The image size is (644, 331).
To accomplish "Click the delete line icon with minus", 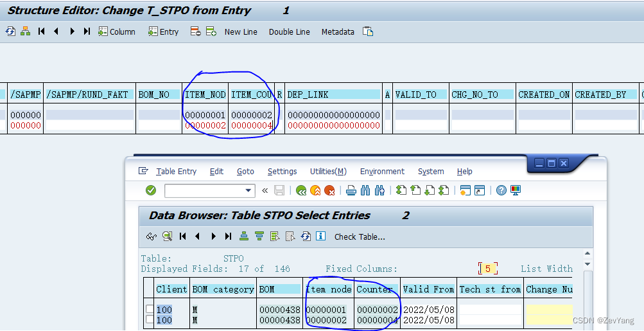I will [x=195, y=31].
